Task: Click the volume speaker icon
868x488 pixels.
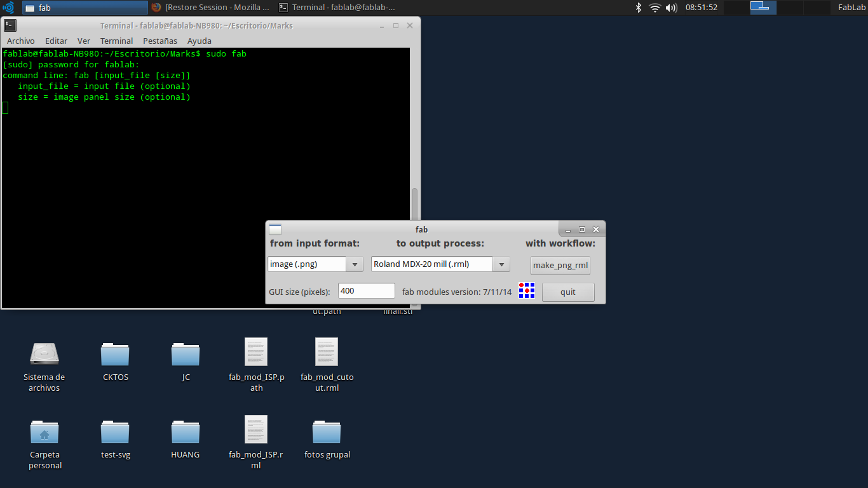Action: [x=671, y=8]
